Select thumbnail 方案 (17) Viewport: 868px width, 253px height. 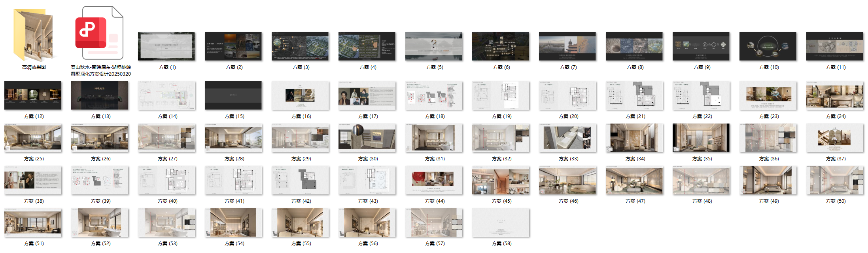367,95
